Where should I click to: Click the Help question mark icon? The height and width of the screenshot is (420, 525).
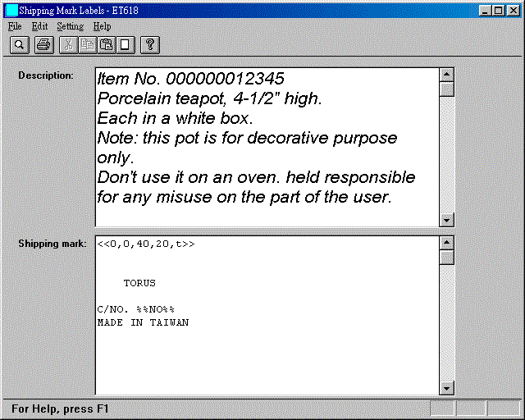tap(150, 44)
